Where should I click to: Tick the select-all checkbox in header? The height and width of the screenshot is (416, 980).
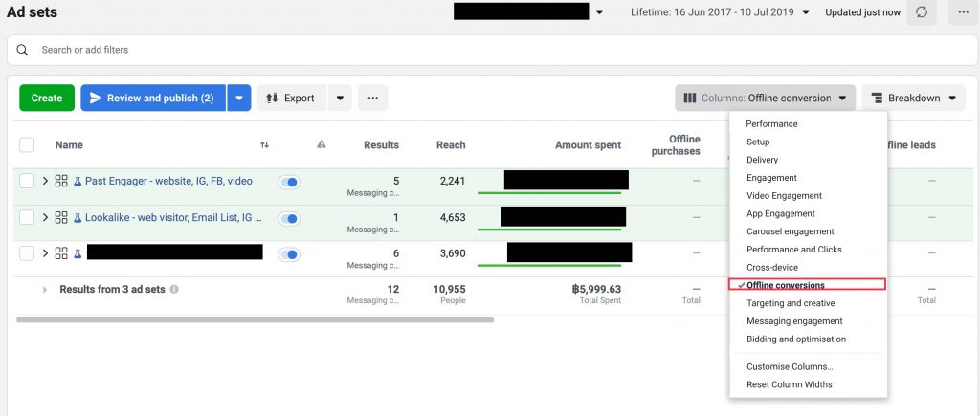click(27, 145)
